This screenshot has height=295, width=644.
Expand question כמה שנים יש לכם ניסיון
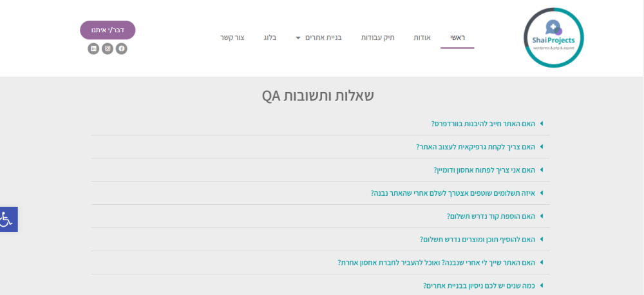click(x=479, y=286)
